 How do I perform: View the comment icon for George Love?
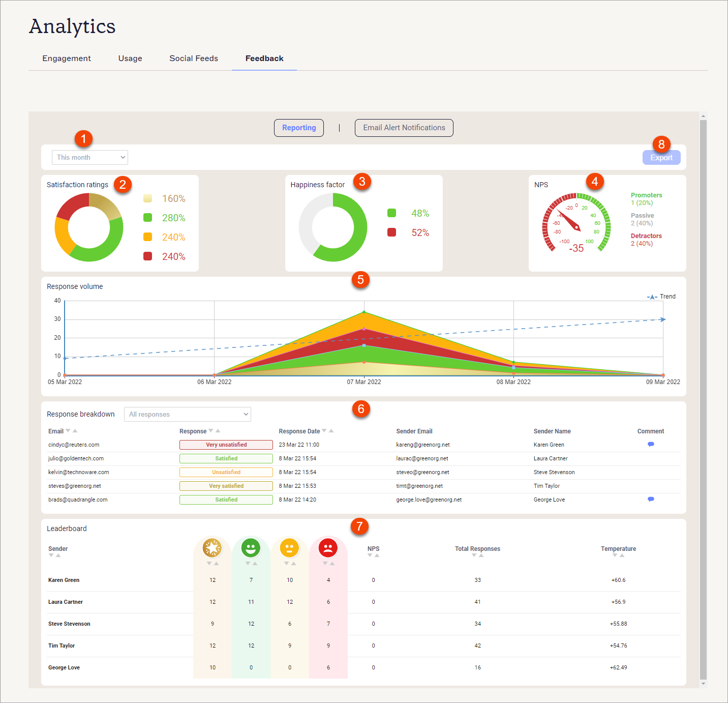point(651,499)
